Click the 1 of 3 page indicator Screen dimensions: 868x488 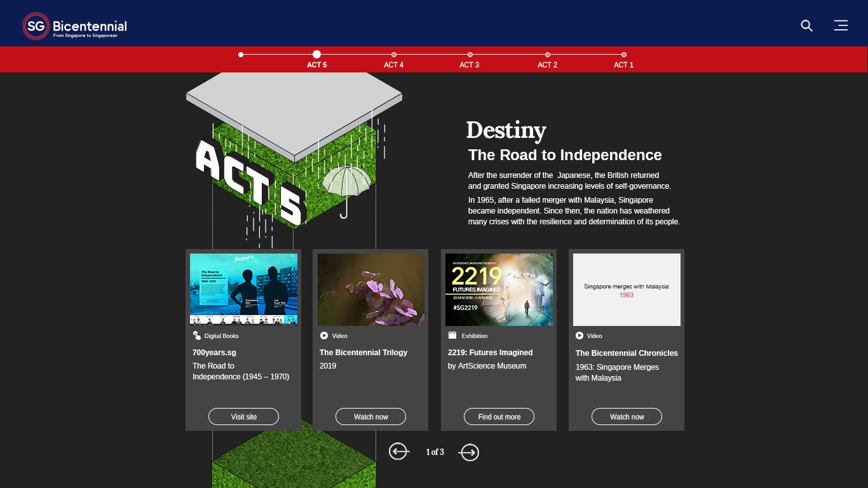[x=435, y=452]
